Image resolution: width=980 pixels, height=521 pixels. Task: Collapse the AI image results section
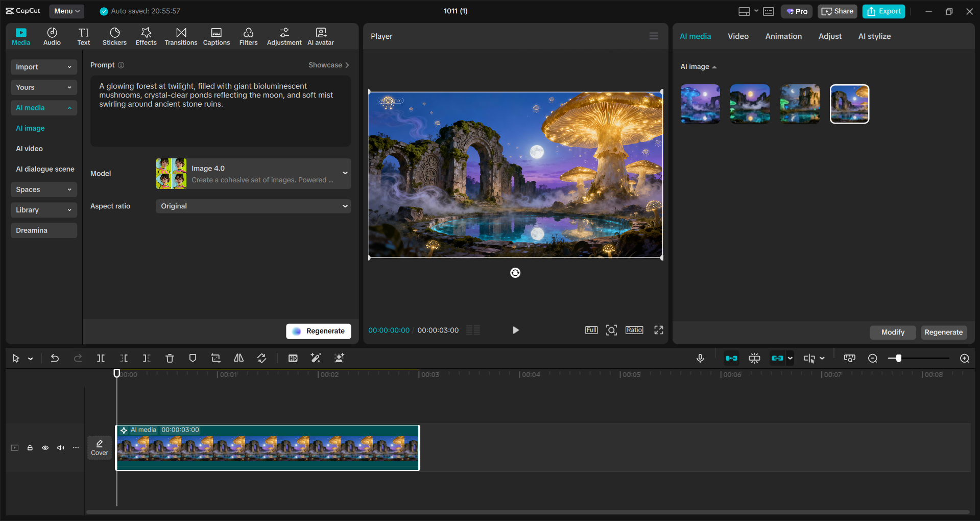(x=714, y=67)
